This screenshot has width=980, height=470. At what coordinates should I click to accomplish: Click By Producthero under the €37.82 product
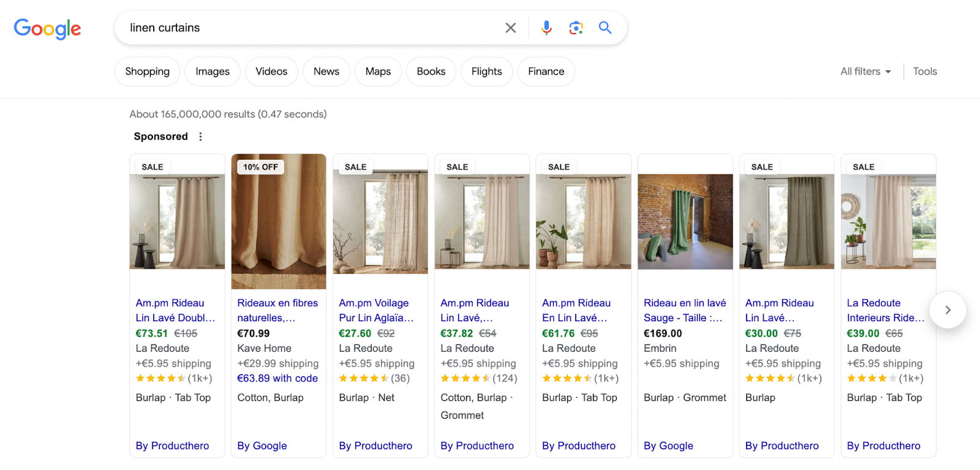coord(477,446)
